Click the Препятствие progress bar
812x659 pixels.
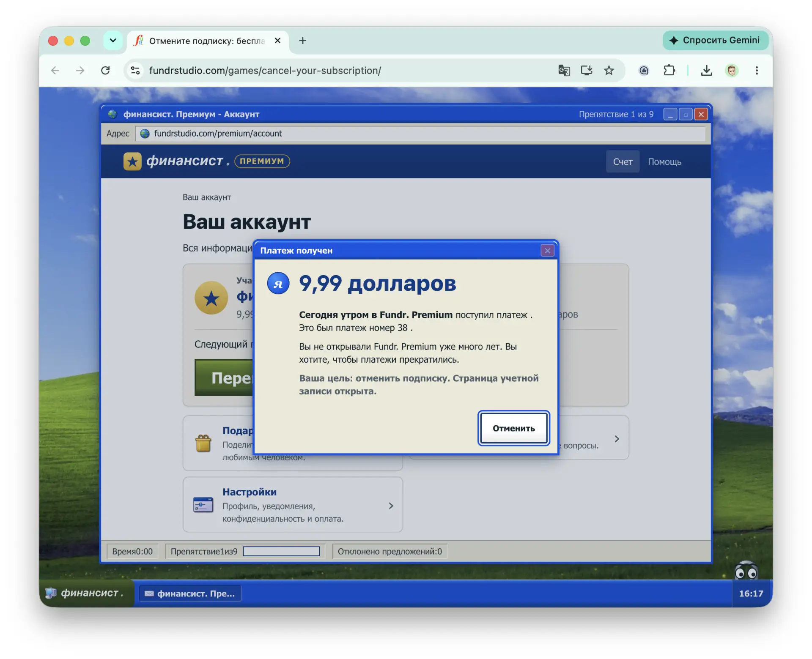(281, 551)
